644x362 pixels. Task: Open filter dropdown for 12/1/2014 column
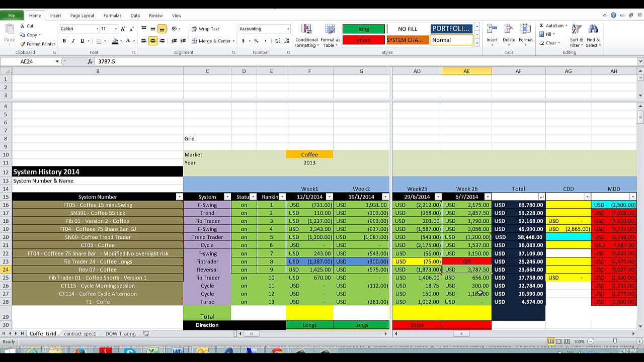click(330, 197)
